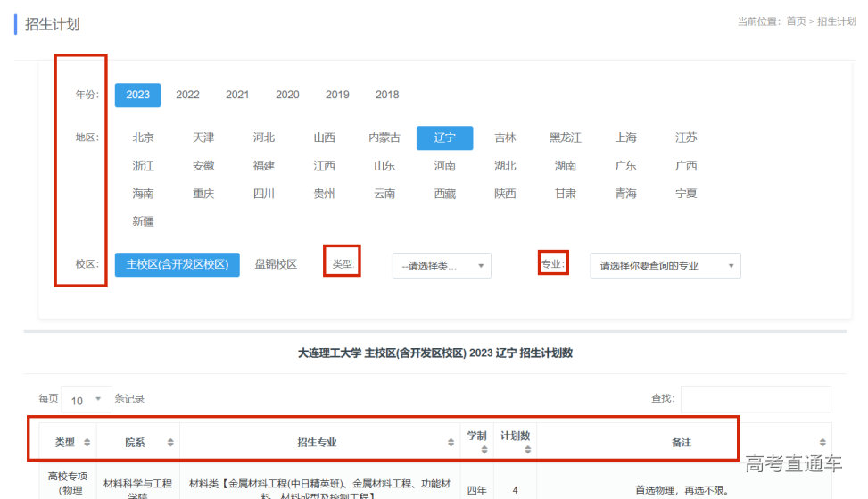
Task: Click sort arrows in 招生专业 header
Action: coord(451,443)
